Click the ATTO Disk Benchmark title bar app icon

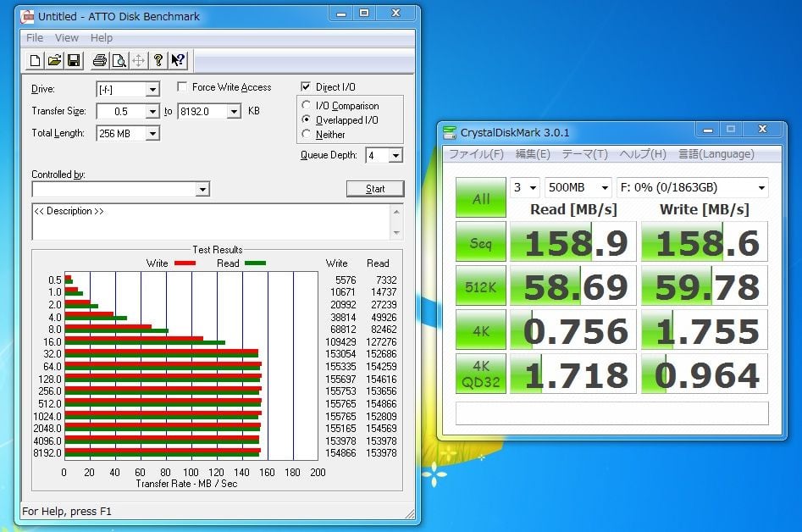(x=28, y=16)
